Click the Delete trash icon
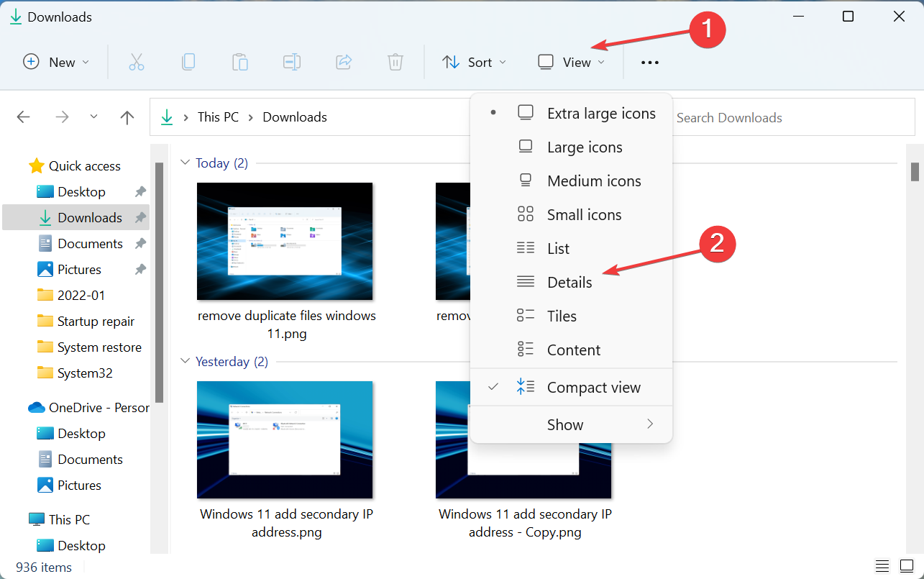Image resolution: width=924 pixels, height=579 pixels. tap(395, 62)
